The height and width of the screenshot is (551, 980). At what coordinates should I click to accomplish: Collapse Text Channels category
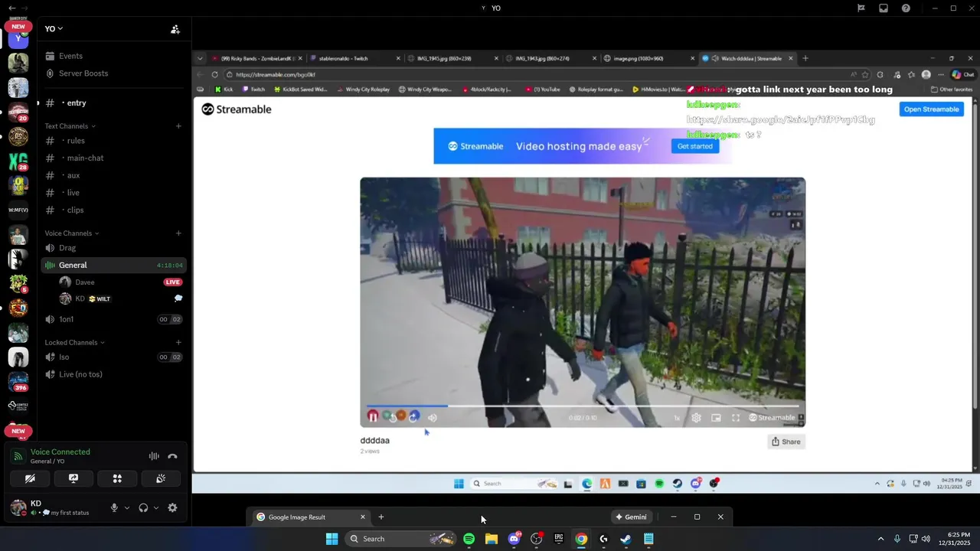point(70,126)
